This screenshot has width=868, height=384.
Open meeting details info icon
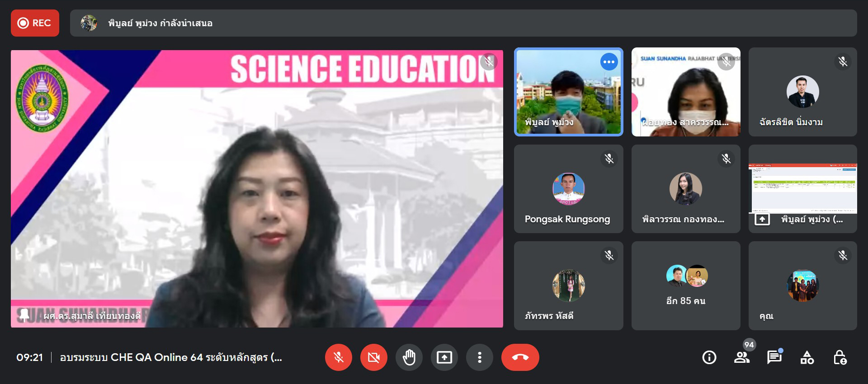point(709,357)
